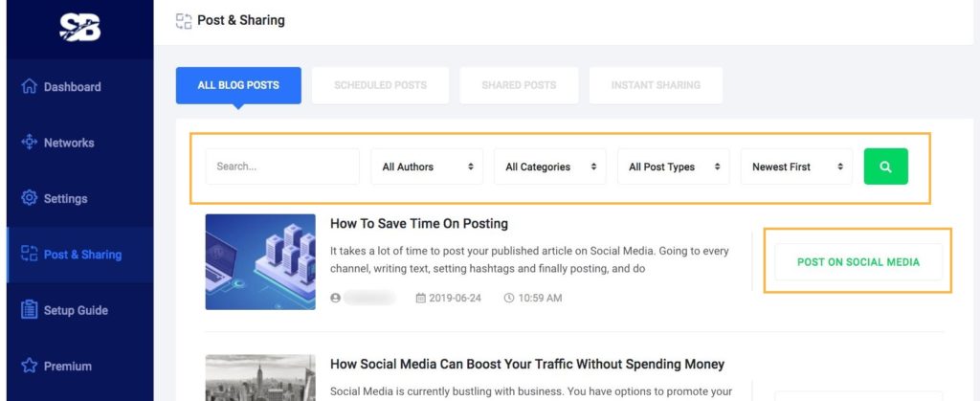Click the Dashboard home icon
Image resolution: width=980 pixels, height=401 pixels.
tap(30, 86)
